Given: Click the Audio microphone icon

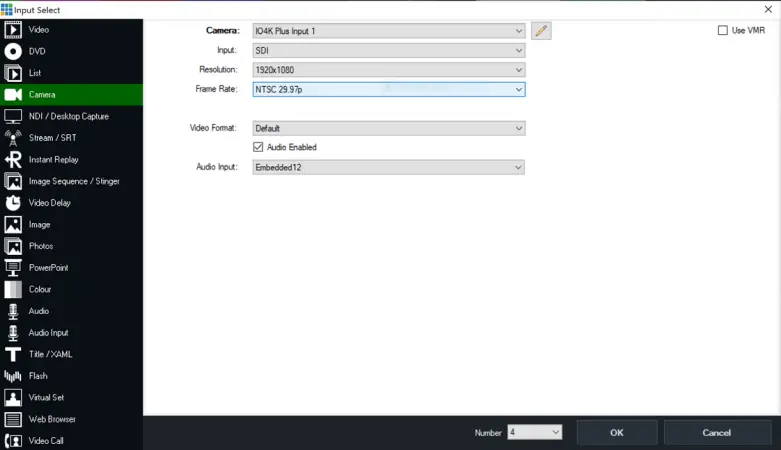Looking at the screenshot, I should [13, 311].
